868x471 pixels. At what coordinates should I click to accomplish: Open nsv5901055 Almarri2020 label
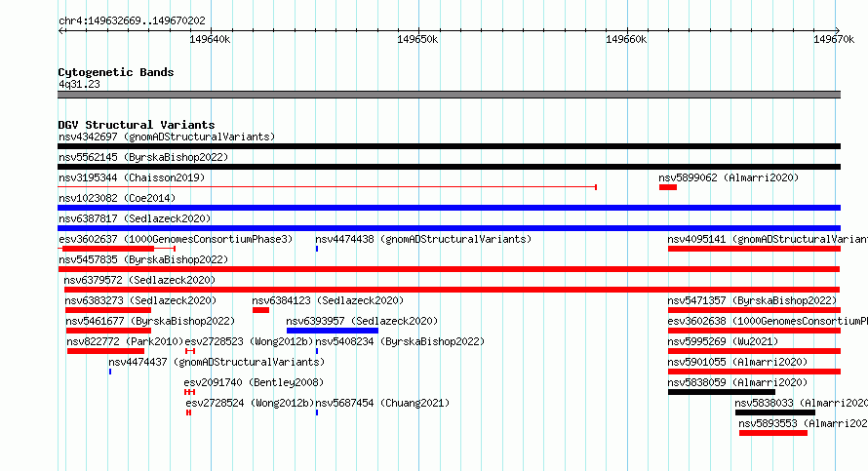(737, 362)
